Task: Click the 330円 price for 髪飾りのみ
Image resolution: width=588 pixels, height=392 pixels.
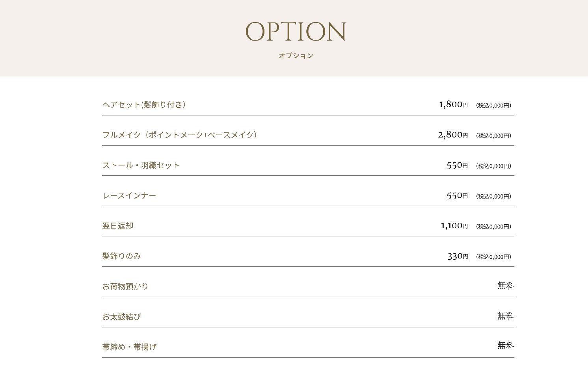Action: coord(458,256)
